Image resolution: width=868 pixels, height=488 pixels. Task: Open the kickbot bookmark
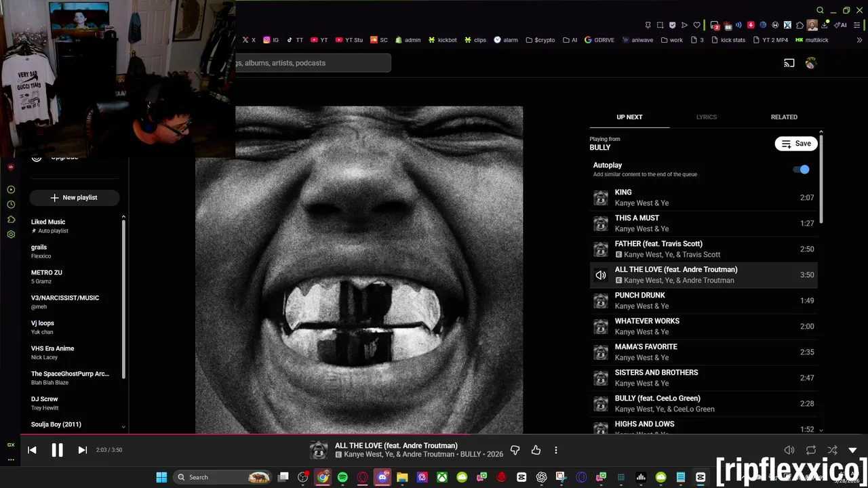(441, 40)
